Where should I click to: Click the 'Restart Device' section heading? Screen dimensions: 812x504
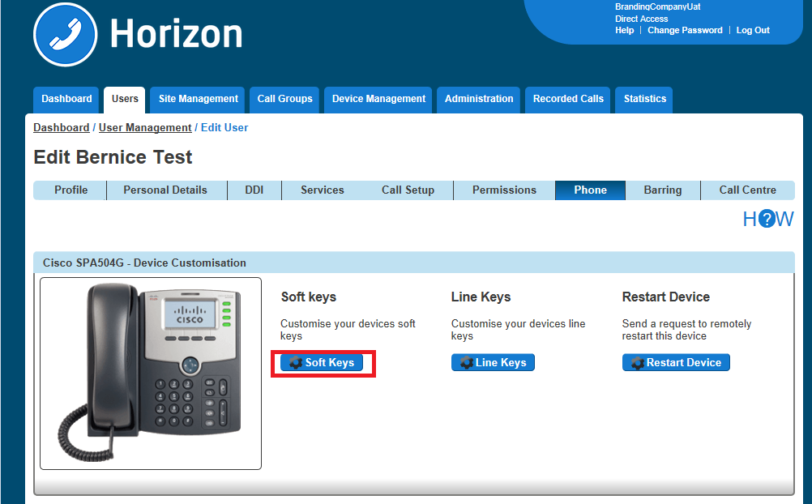point(665,297)
